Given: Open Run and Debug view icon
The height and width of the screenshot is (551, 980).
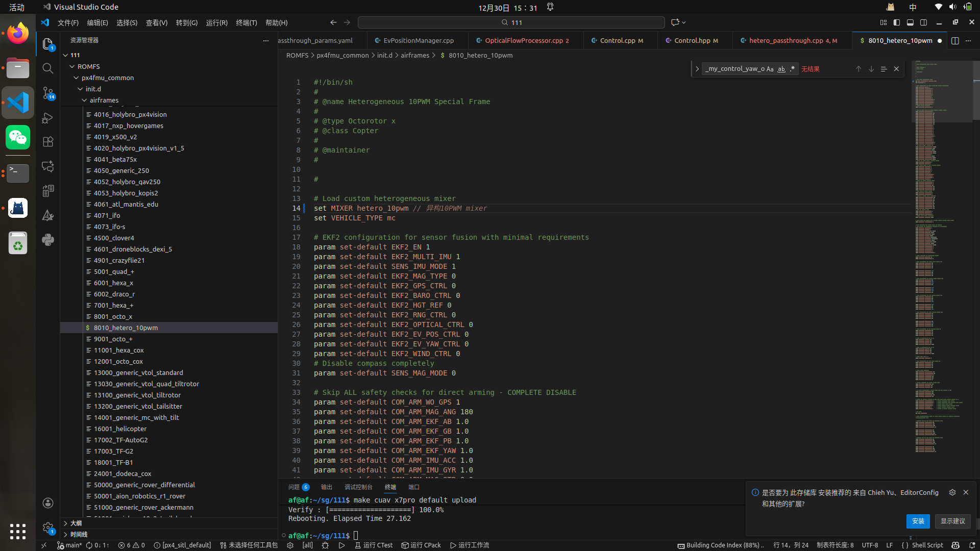Looking at the screenshot, I should [x=48, y=118].
